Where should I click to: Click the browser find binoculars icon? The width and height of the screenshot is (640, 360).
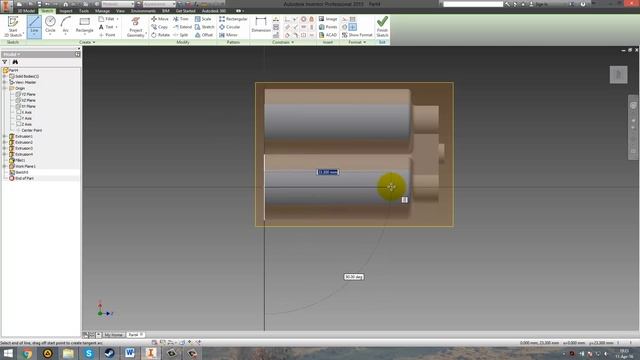point(15,62)
